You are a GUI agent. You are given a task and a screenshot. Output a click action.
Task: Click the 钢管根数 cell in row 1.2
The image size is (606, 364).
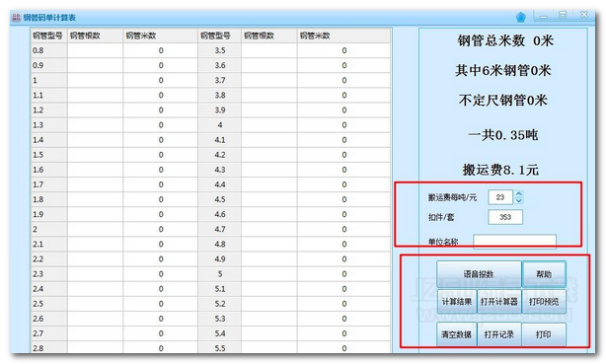95,110
